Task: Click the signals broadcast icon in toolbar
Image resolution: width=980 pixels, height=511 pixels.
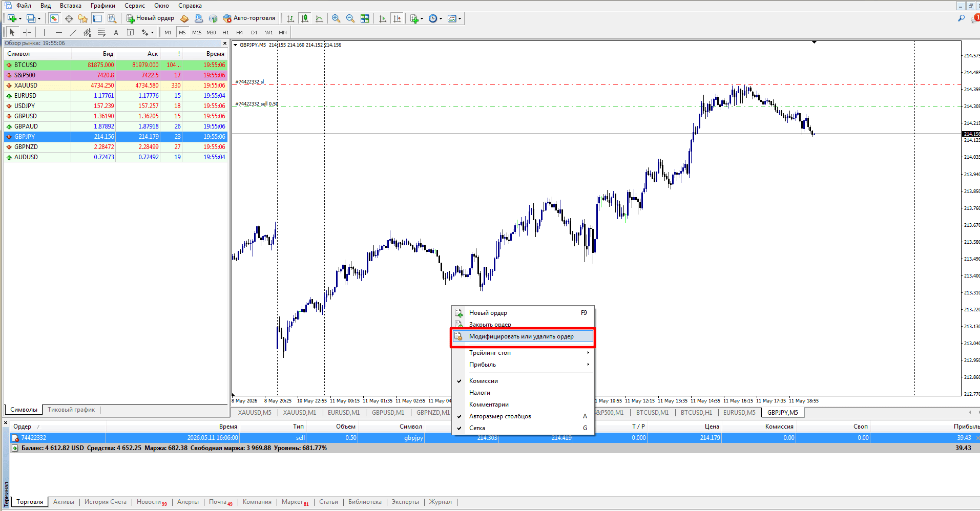Action: pos(213,18)
